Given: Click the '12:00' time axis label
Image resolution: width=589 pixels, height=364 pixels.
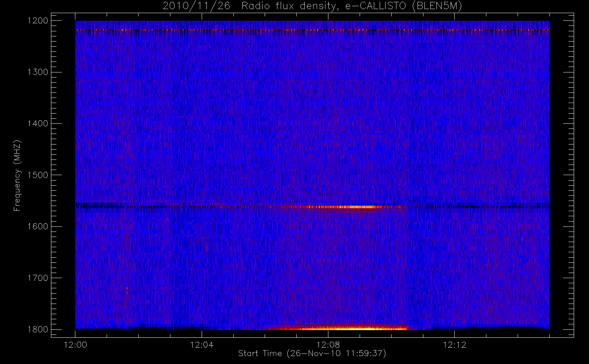Looking at the screenshot, I should click(75, 345).
